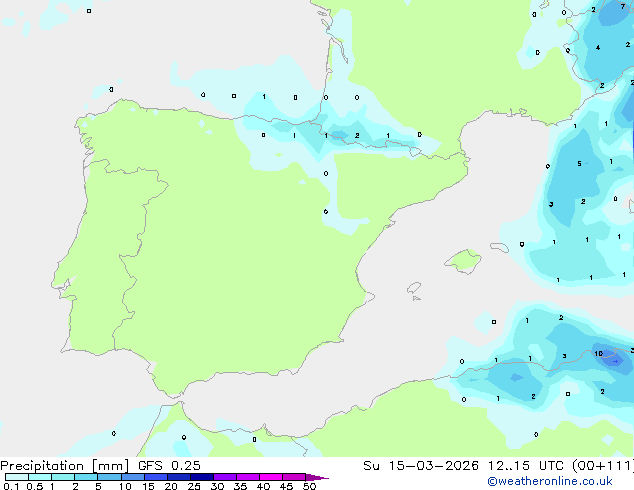Click the 30–35 mm legend color swatch
The width and height of the screenshot is (634, 490).
click(x=225, y=477)
